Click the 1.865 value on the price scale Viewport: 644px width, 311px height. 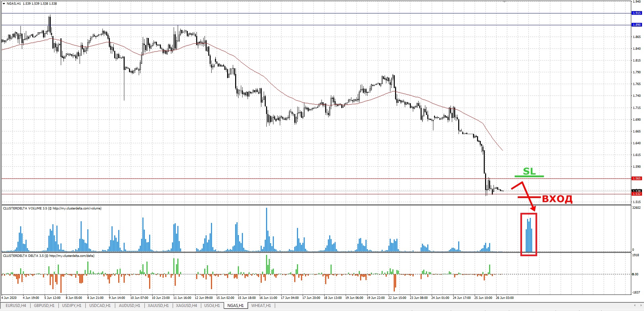coord(637,37)
